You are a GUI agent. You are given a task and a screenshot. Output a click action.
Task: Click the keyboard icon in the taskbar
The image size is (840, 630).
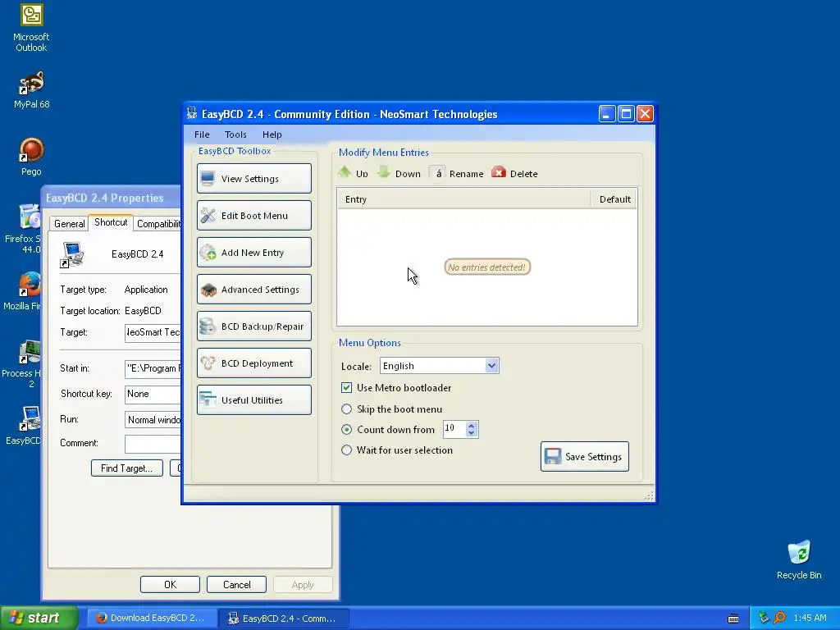[x=733, y=619]
